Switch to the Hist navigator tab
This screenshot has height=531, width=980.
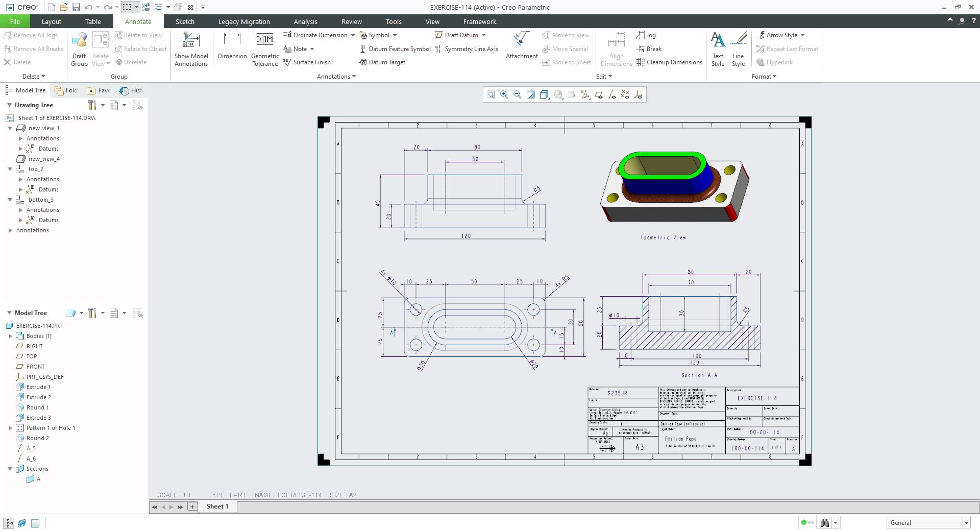tap(131, 90)
